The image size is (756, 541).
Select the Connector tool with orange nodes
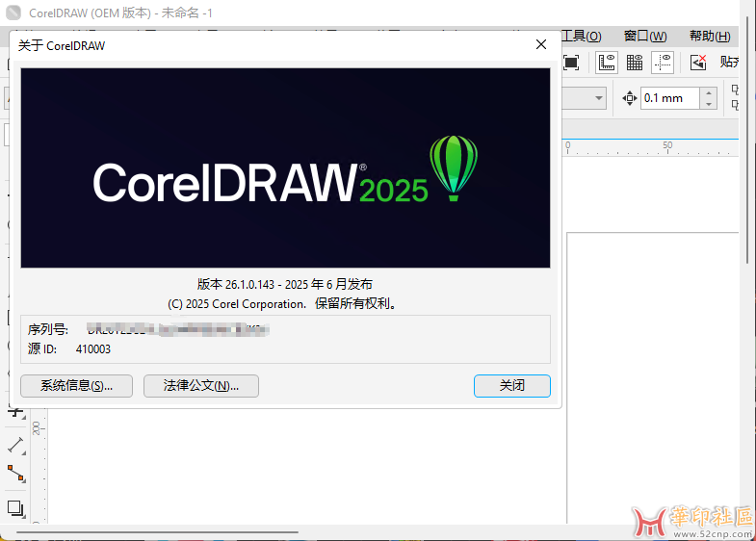[16, 474]
